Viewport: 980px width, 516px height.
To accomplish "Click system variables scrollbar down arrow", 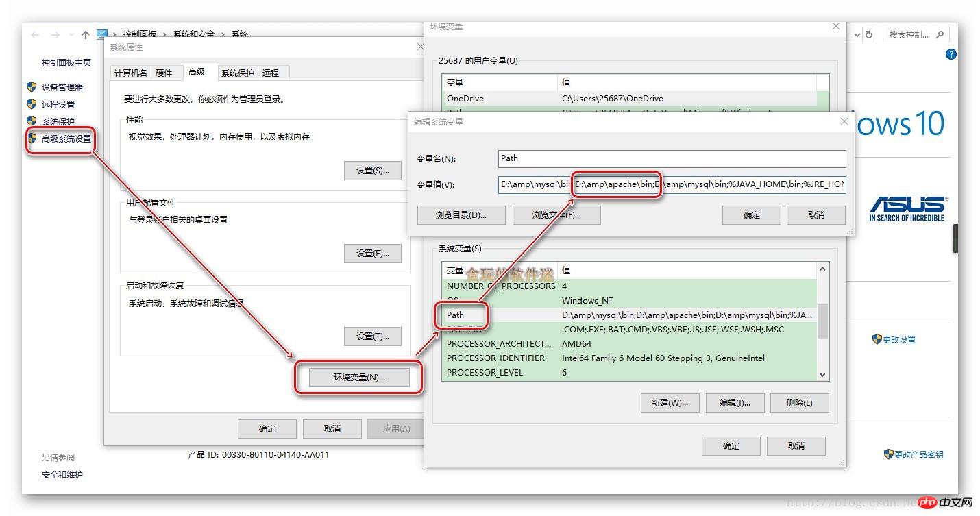I will [x=823, y=374].
